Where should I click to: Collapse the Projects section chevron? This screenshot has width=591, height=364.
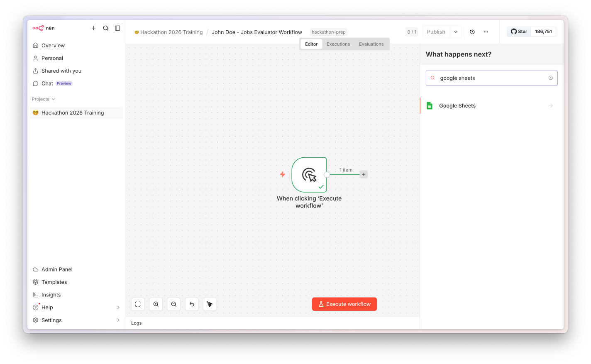coord(54,99)
